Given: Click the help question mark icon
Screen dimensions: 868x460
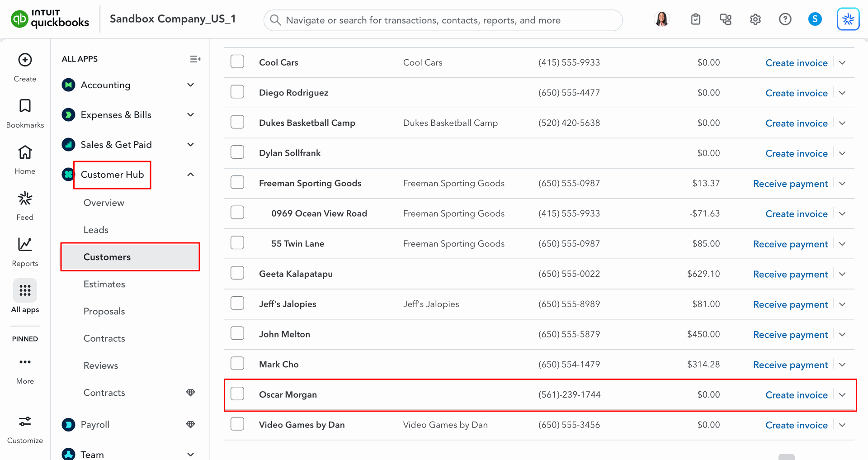Looking at the screenshot, I should point(785,19).
